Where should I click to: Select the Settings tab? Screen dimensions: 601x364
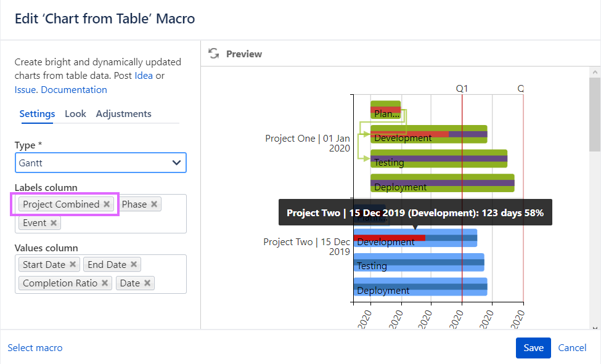pos(37,113)
